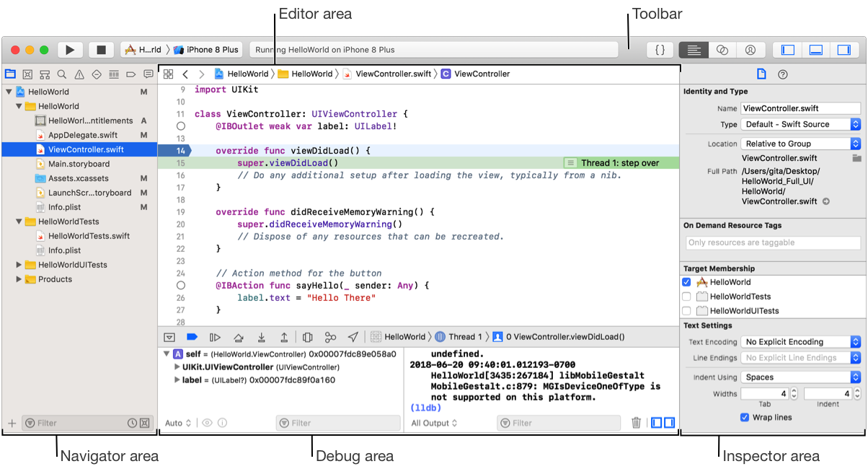The width and height of the screenshot is (868, 469).
Task: Open the symbol navigator tab
Action: 45,74
